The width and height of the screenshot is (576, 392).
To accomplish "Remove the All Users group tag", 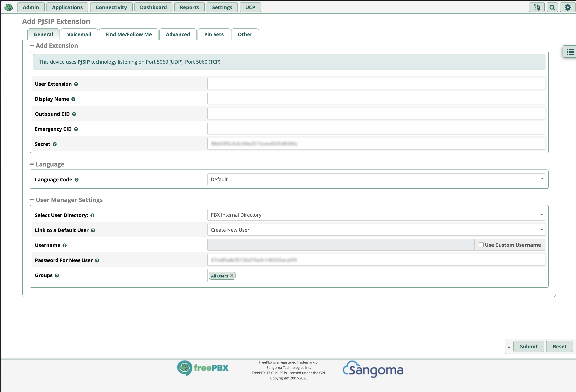I will point(232,276).
